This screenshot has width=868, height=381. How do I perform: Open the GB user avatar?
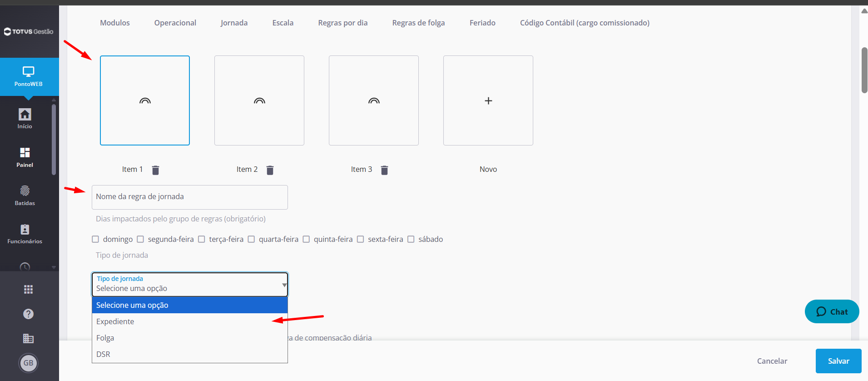point(29,363)
